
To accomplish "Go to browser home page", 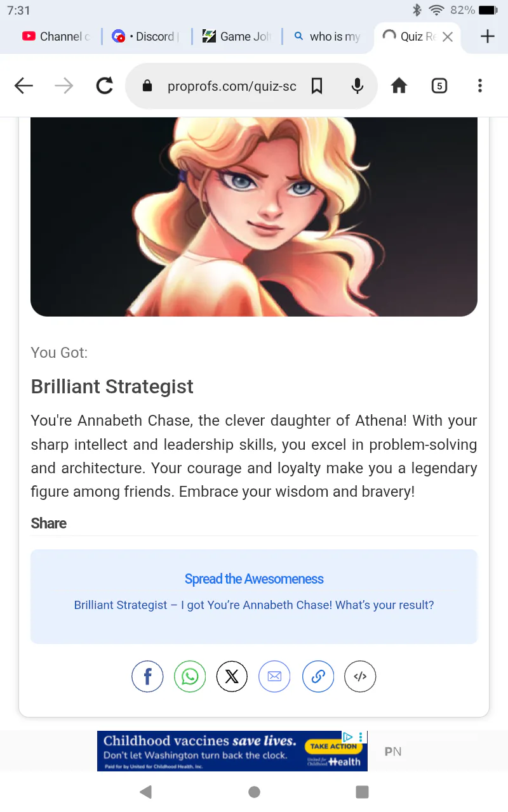I will pyautogui.click(x=399, y=86).
